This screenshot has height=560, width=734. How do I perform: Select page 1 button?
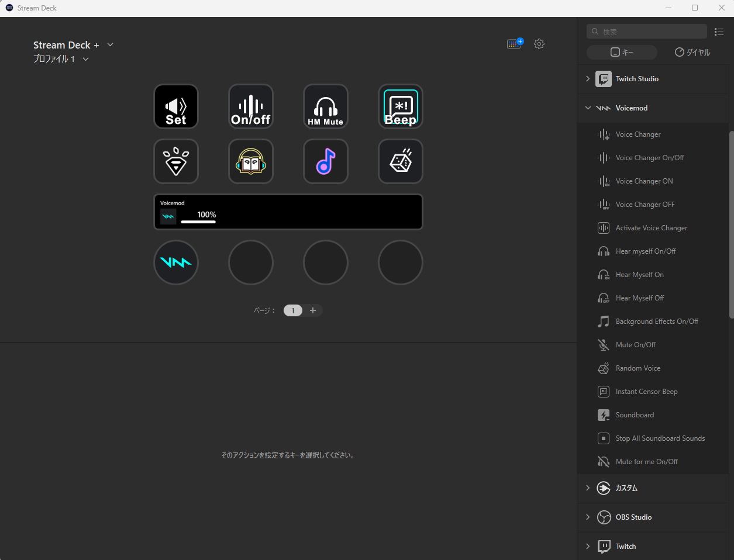click(x=293, y=310)
